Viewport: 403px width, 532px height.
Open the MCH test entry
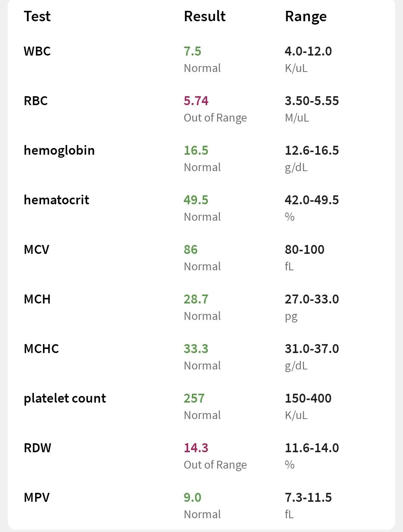click(37, 299)
